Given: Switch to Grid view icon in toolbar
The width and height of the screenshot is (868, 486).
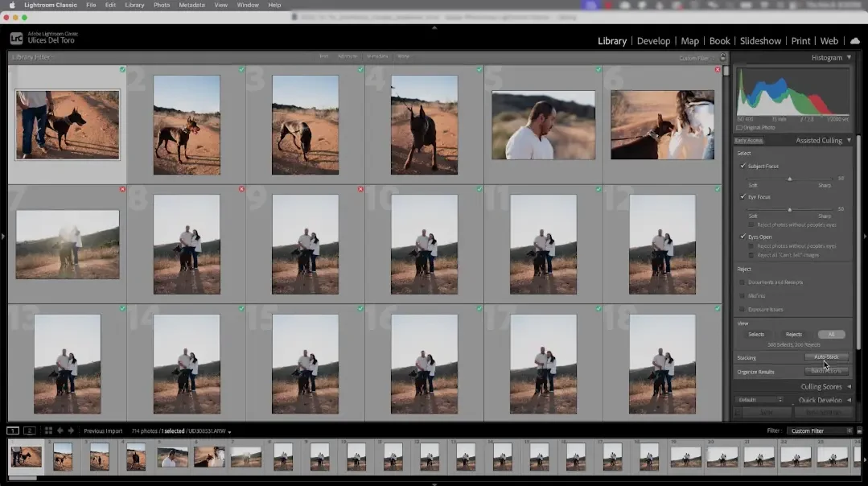Looking at the screenshot, I should pos(48,430).
